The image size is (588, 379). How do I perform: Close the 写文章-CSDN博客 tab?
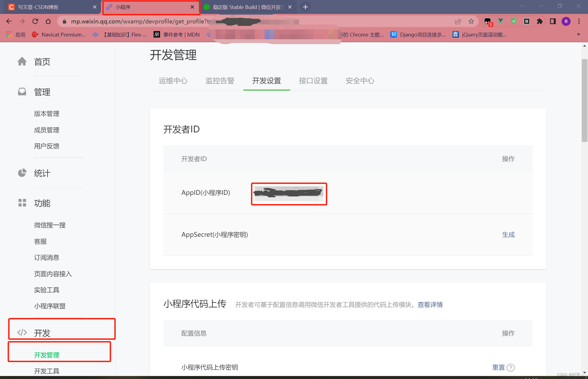95,7
